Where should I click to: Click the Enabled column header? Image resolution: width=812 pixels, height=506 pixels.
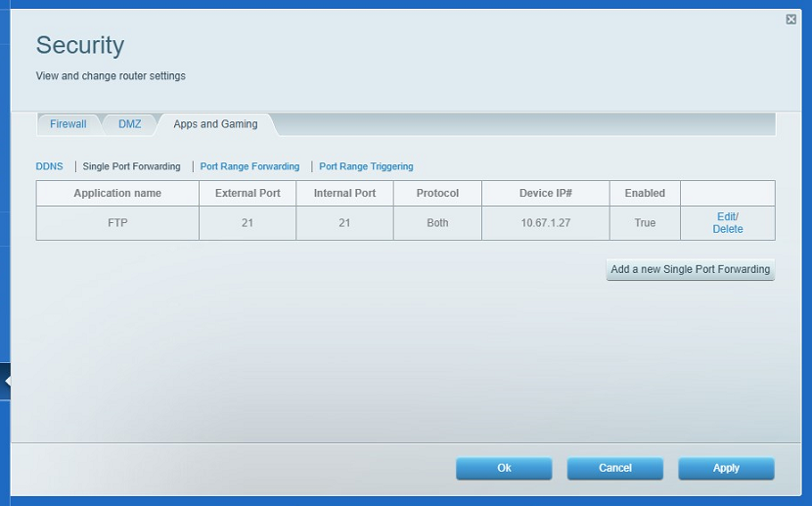click(645, 193)
